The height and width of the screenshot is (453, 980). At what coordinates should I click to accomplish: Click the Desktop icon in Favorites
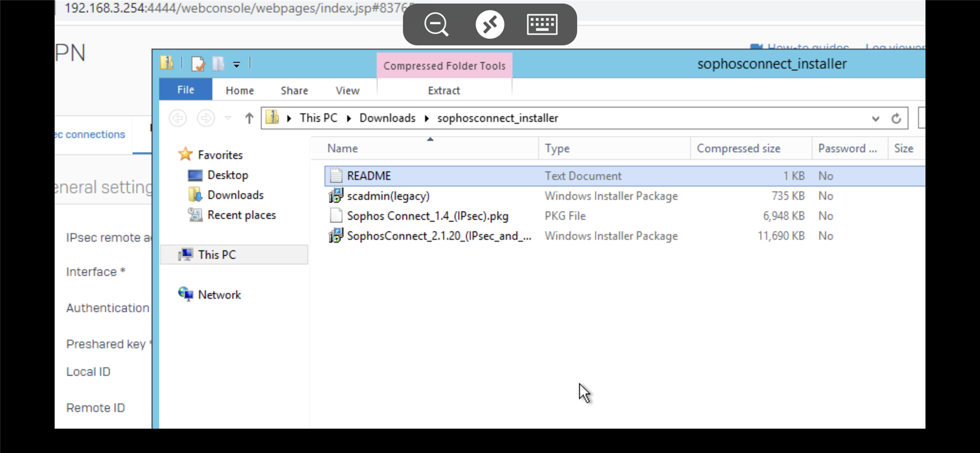coord(195,176)
